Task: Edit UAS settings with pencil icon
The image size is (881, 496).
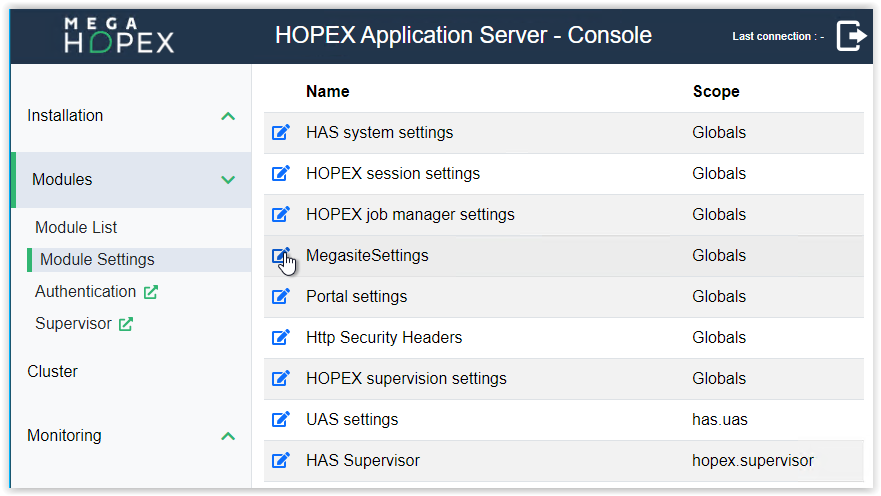Action: 281,419
